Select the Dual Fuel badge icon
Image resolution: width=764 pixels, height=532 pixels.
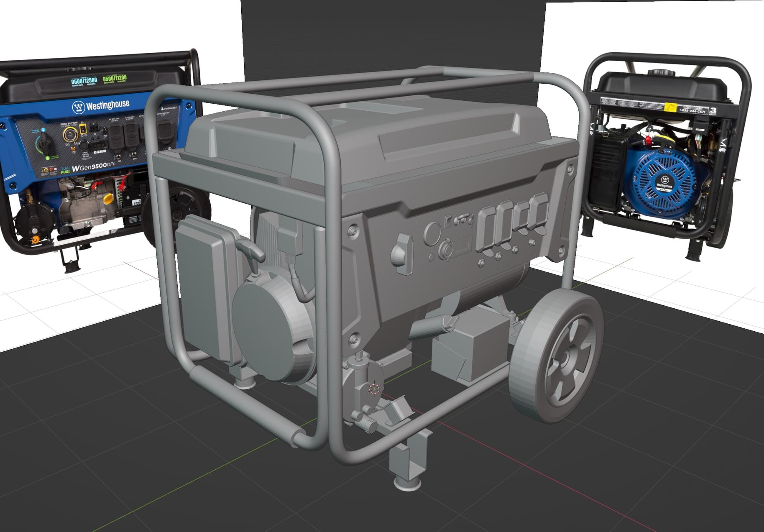[66, 171]
